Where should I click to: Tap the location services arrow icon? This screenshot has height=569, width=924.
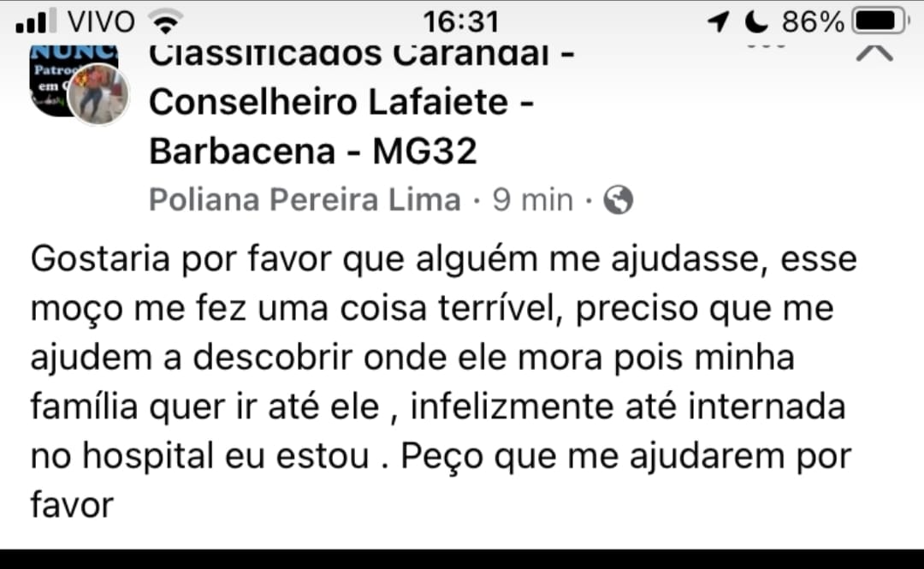[719, 21]
